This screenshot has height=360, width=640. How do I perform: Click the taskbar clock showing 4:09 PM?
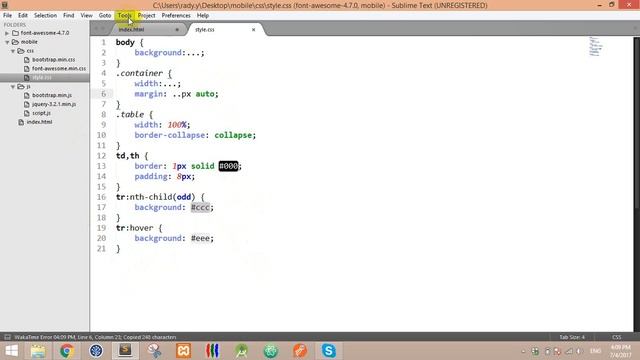[621, 351]
